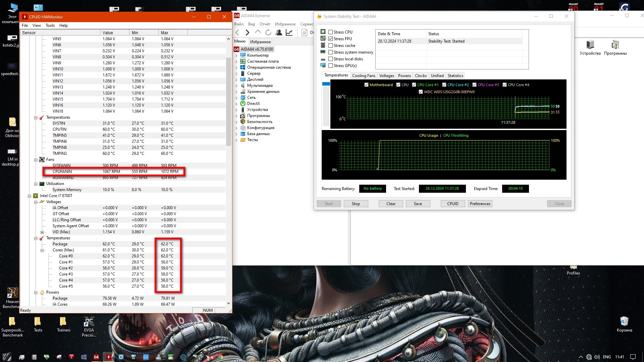This screenshot has height=362, width=644.
Task: Toggle CPU Core #3 graph checkbox
Action: point(475,85)
